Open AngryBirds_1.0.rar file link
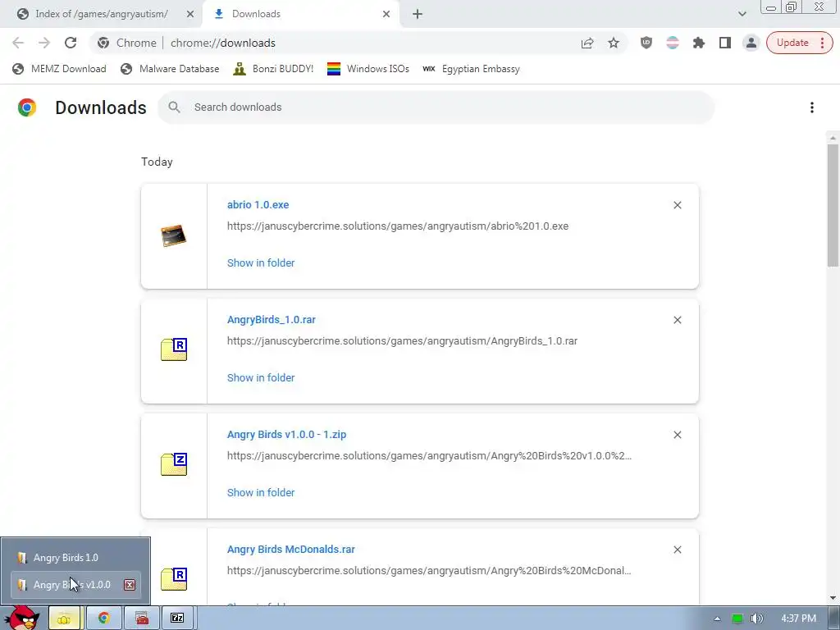Screen dimensions: 840x630 point(271,320)
